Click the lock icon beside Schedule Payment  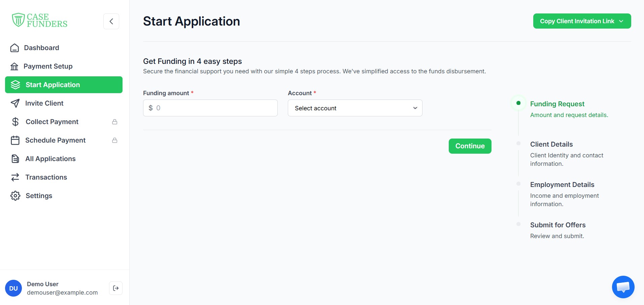[114, 140]
